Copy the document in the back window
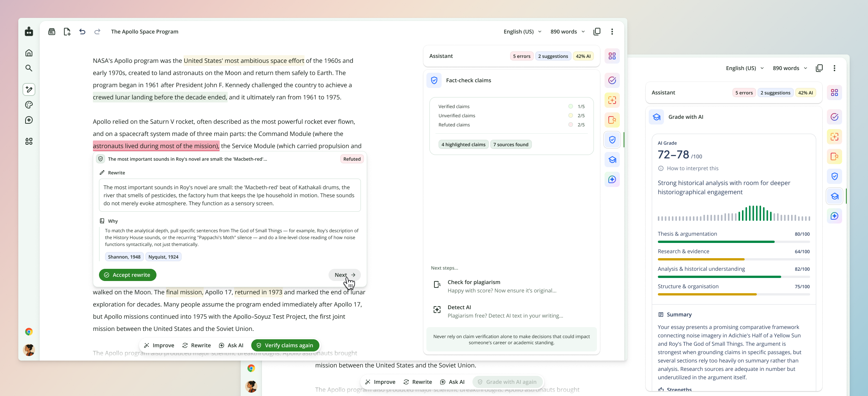The height and width of the screenshot is (396, 868). pos(819,68)
